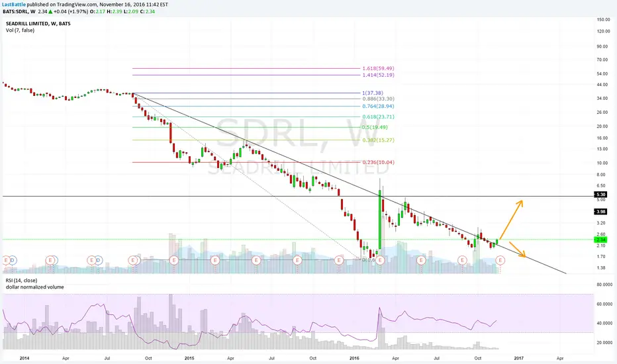Viewport: 617px width, 364px height.
Task: Click the 'RSI (14, close)' indicator label
Action: [22, 281]
